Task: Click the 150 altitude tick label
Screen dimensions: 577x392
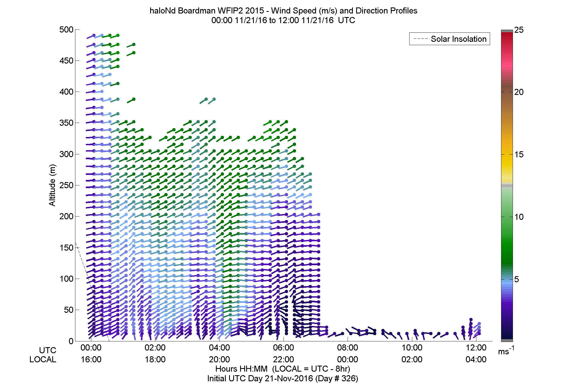Action: [x=66, y=248]
